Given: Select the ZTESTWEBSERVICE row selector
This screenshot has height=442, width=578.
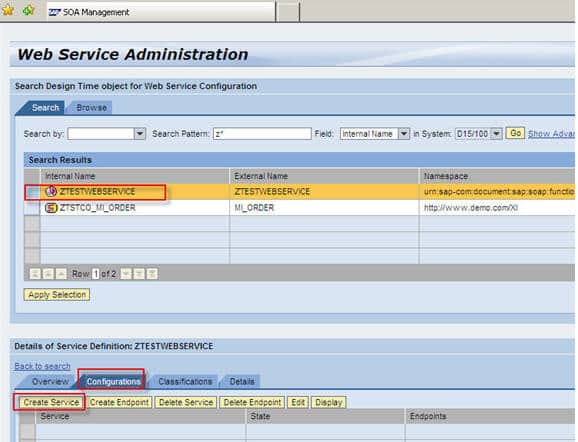Looking at the screenshot, I should pyautogui.click(x=32, y=192).
